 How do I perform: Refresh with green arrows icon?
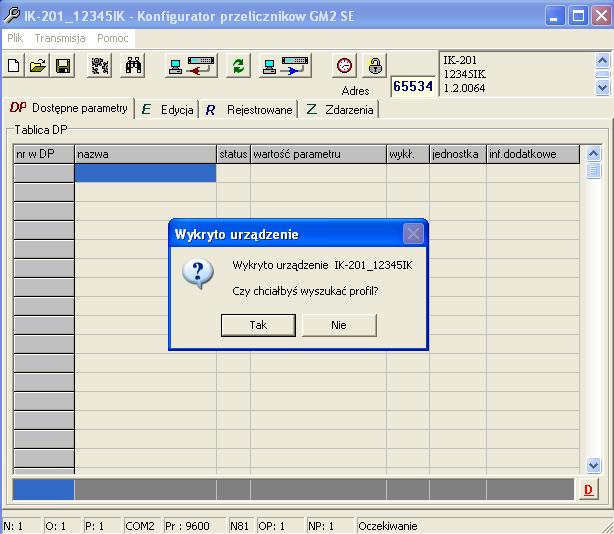(238, 65)
